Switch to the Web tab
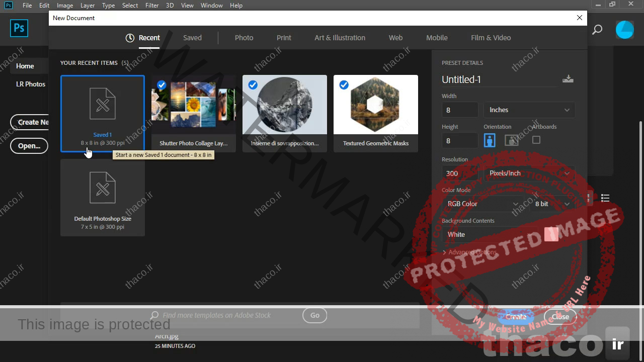This screenshot has height=362, width=644. tap(395, 38)
